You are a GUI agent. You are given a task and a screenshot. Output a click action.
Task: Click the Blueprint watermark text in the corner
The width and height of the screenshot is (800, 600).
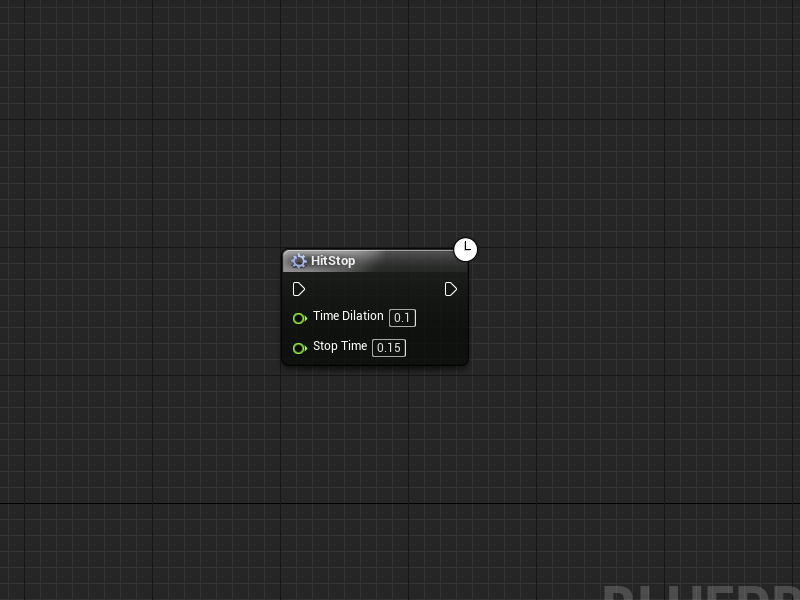pyautogui.click(x=702, y=592)
